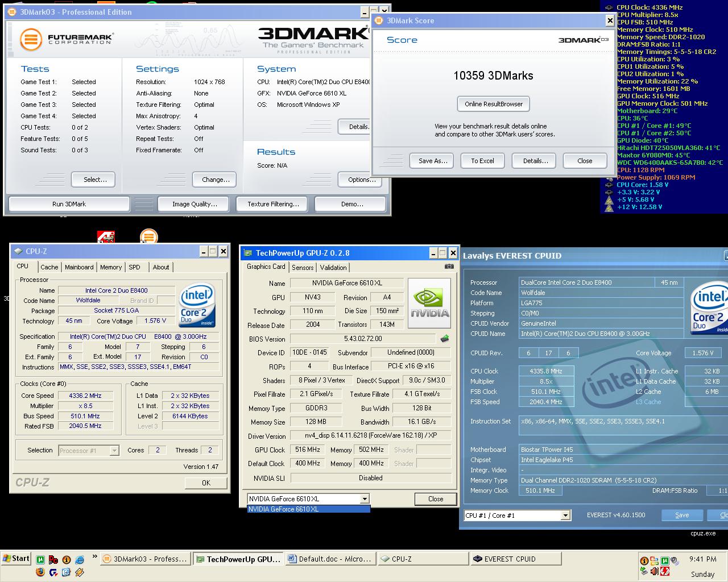
Task: Open CPU-Z Processor selection dropdown
Action: pos(114,451)
